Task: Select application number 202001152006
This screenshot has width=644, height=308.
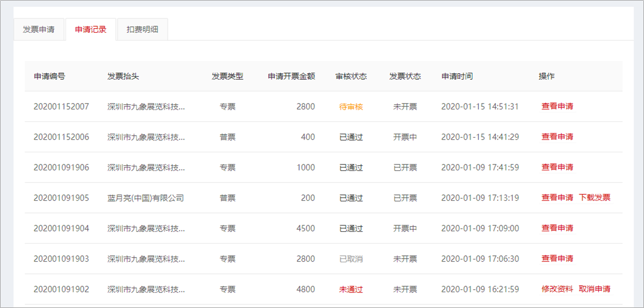Action: tap(61, 137)
